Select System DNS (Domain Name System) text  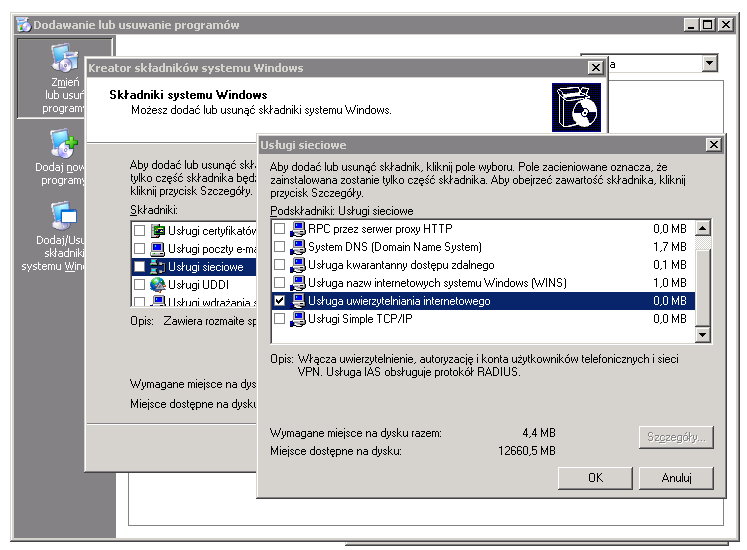395,247
